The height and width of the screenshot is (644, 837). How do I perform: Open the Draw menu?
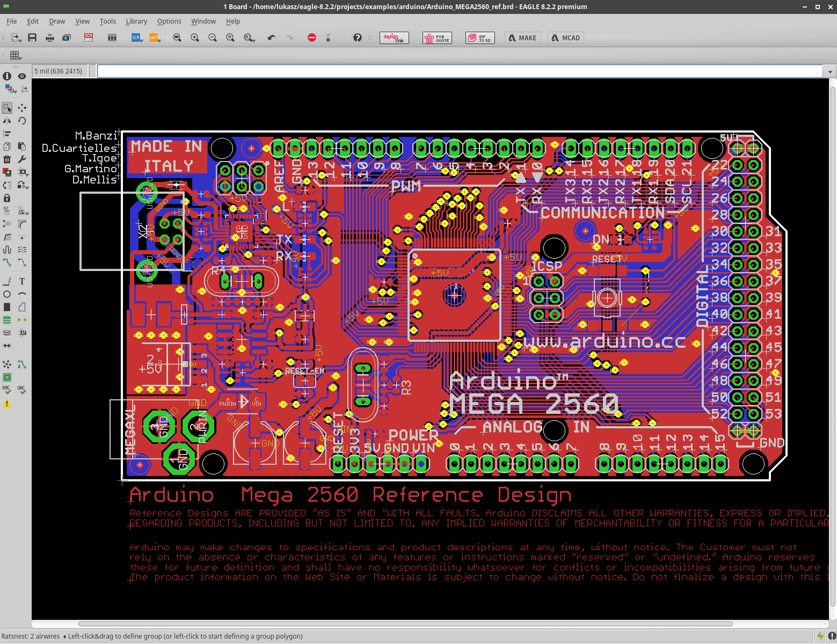[x=57, y=21]
